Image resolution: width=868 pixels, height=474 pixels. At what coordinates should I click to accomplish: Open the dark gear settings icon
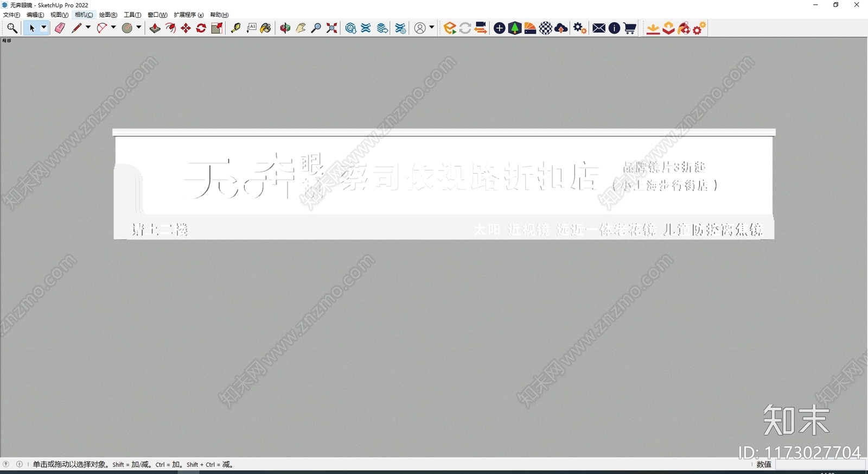(x=580, y=28)
